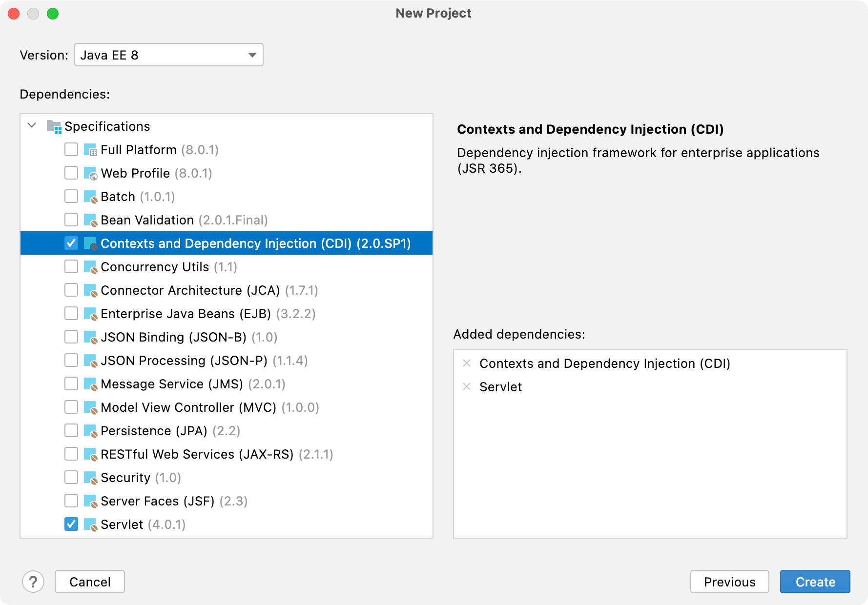Click the Servlet specification icon
The height and width of the screenshot is (605, 868).
(x=90, y=524)
